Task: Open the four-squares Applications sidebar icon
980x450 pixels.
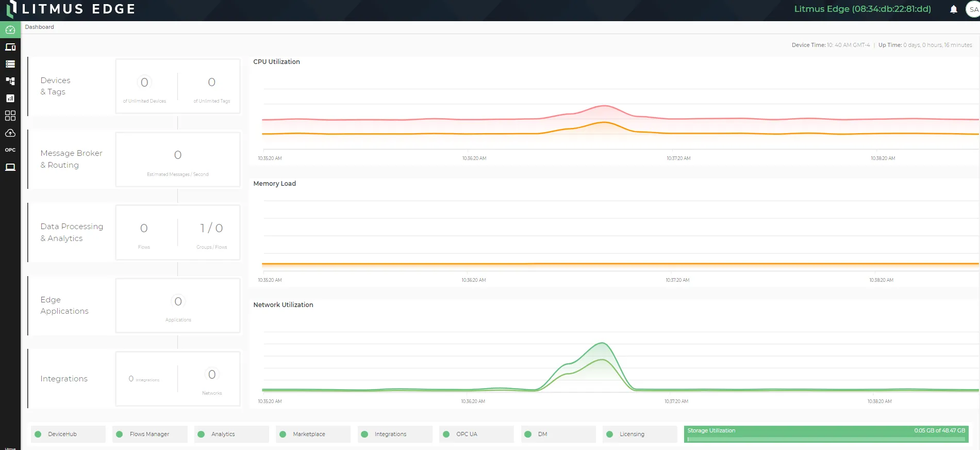Action: point(10,116)
